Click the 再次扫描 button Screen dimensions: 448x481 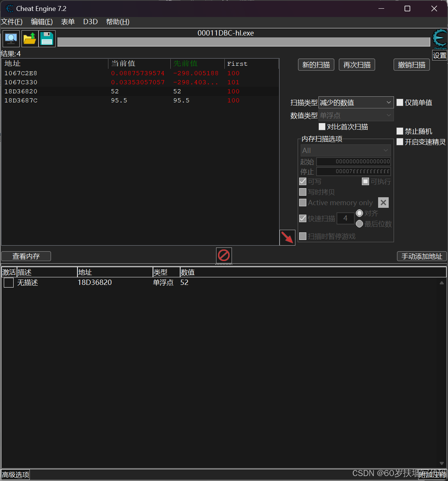(x=357, y=65)
